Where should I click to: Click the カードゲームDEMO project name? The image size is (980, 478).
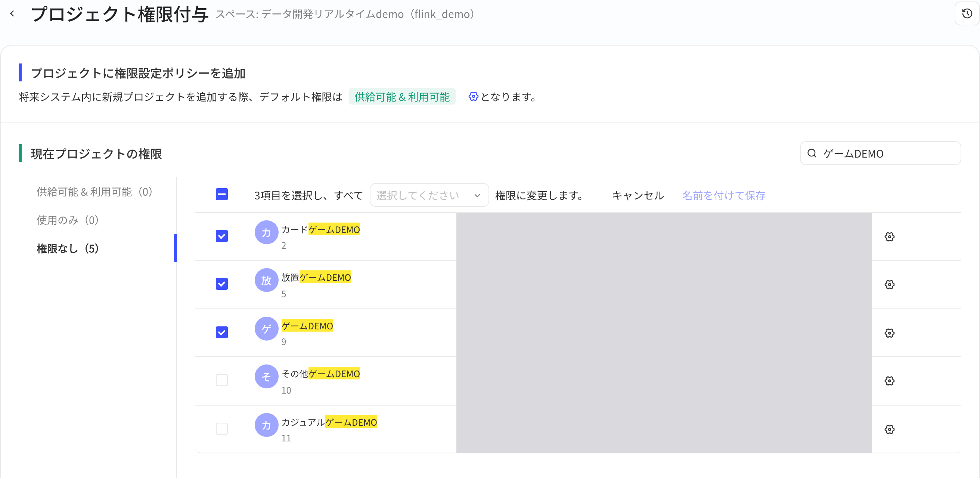tap(320, 230)
